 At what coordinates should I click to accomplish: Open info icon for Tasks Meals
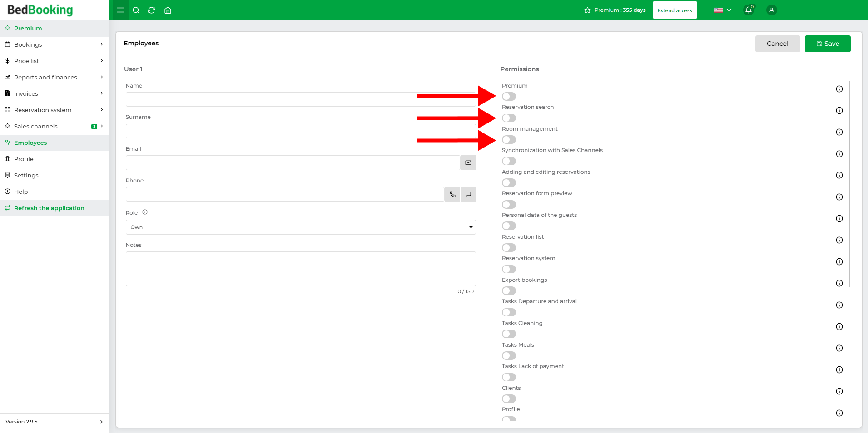[x=839, y=348]
